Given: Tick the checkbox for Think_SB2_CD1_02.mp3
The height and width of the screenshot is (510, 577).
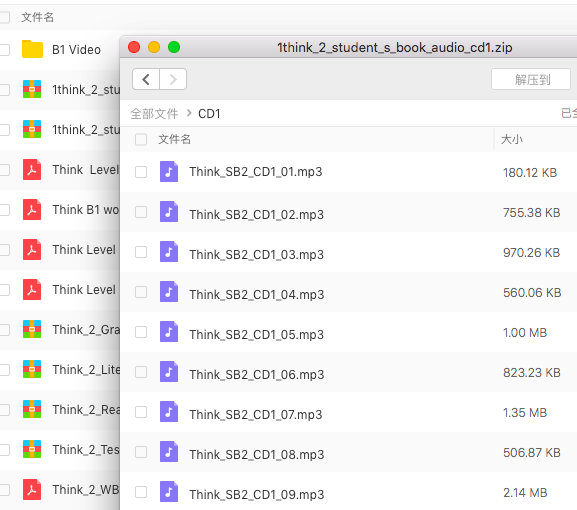Looking at the screenshot, I should coord(141,212).
